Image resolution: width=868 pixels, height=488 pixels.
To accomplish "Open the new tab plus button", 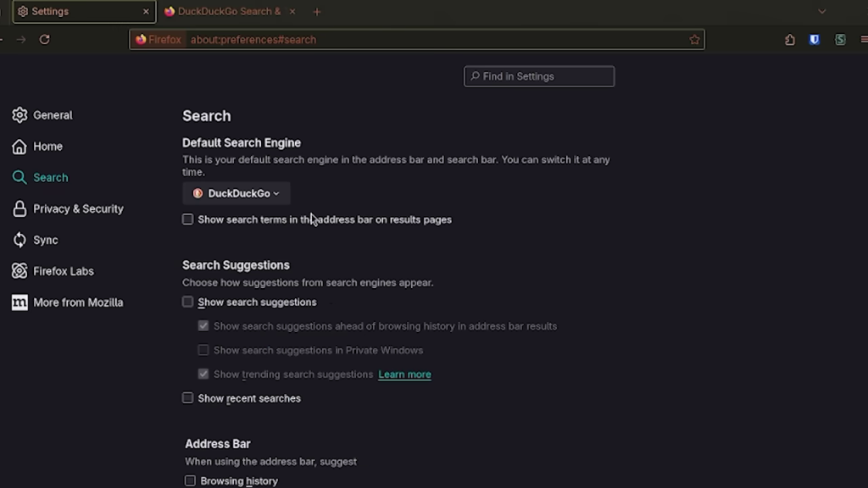I will point(317,12).
